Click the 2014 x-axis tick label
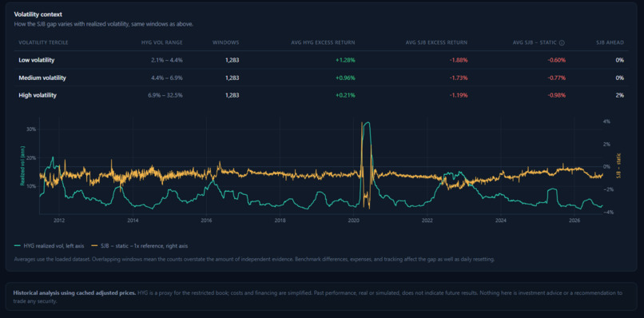Screen dimensions: 644x318 point(133,221)
